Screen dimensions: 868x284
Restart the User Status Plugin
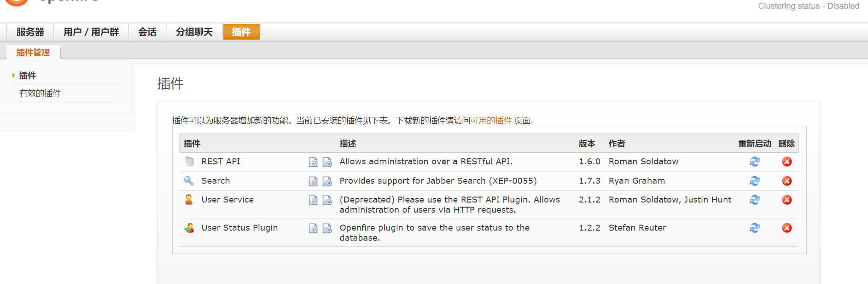tap(754, 228)
